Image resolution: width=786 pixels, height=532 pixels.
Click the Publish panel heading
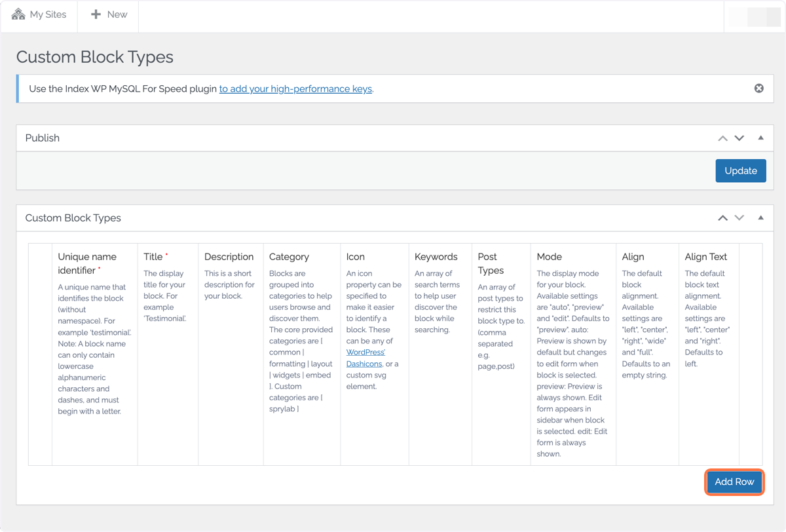(43, 138)
